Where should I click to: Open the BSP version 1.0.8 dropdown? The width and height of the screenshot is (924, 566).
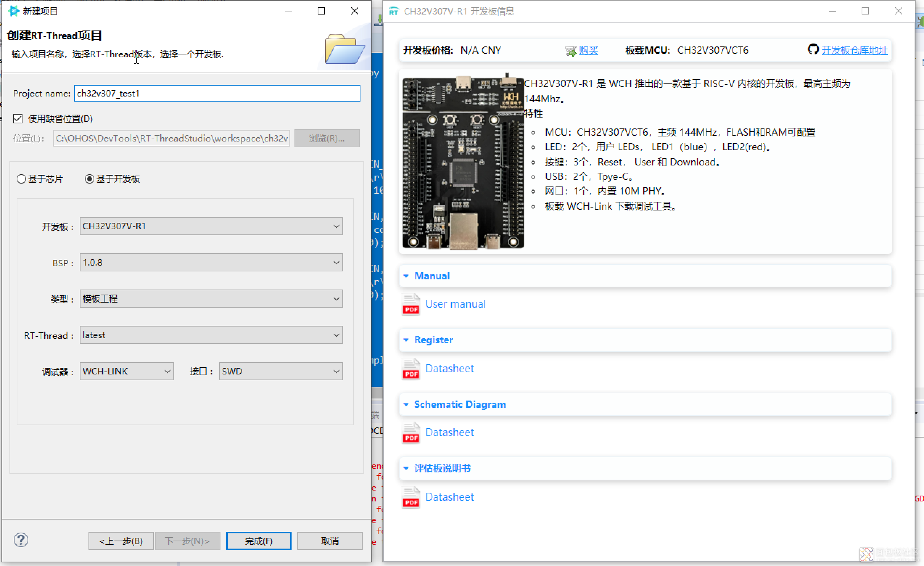pyautogui.click(x=211, y=263)
